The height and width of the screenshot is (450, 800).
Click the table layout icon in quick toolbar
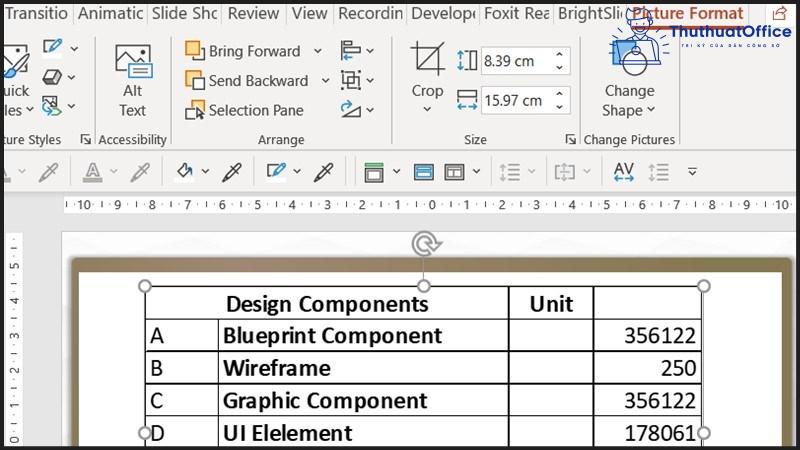(454, 172)
